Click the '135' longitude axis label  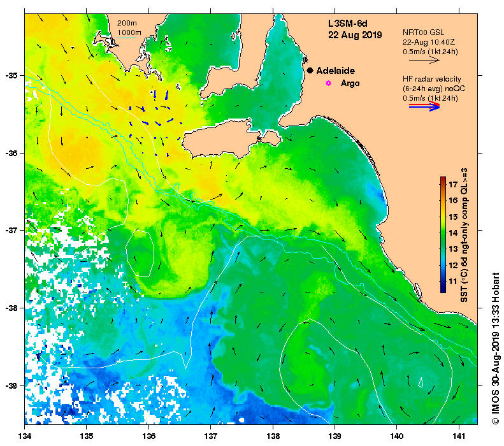point(87,436)
